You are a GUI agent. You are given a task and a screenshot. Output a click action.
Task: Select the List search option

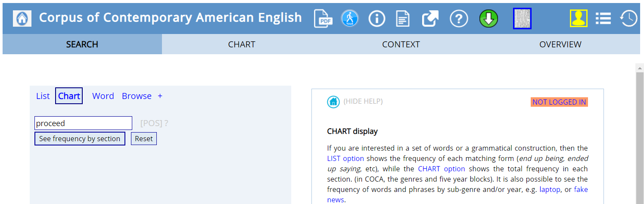[43, 96]
